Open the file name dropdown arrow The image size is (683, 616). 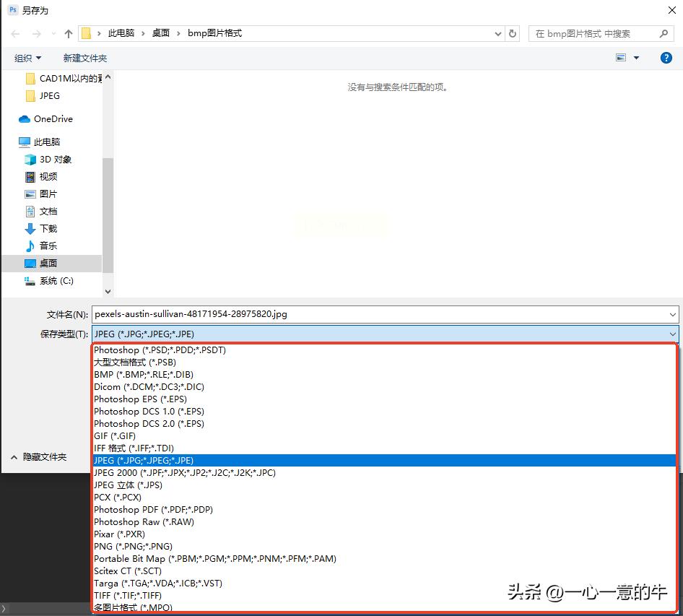point(673,314)
